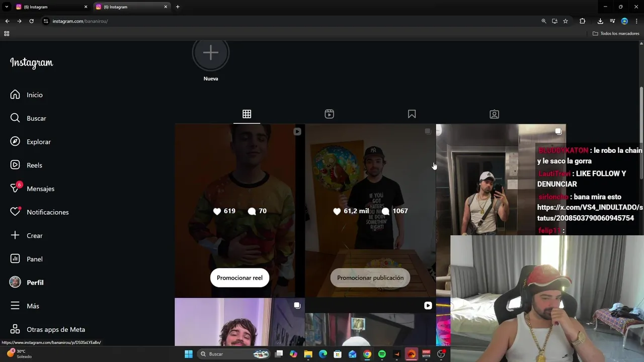
Task: Click the zoom magnifier in address bar
Action: pos(543,21)
